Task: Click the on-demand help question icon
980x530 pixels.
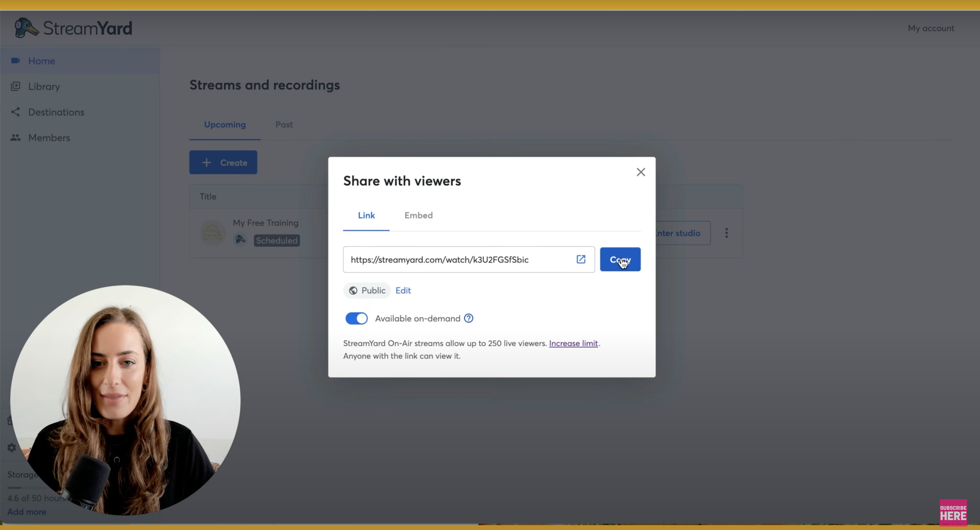Action: (468, 318)
